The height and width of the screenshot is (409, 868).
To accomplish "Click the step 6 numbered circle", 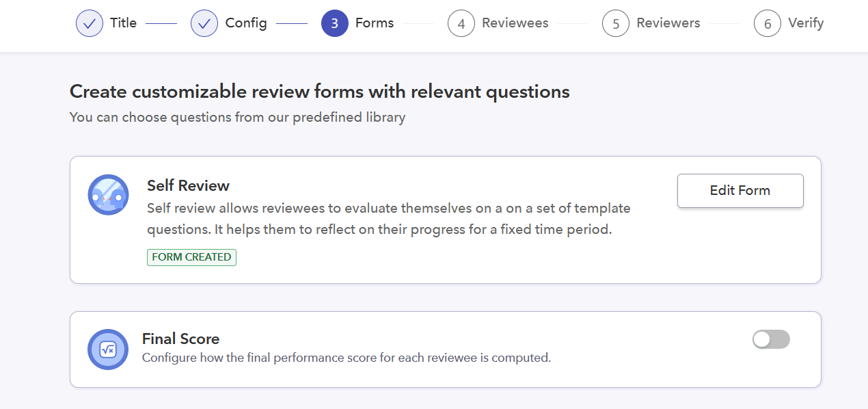I will pyautogui.click(x=768, y=23).
